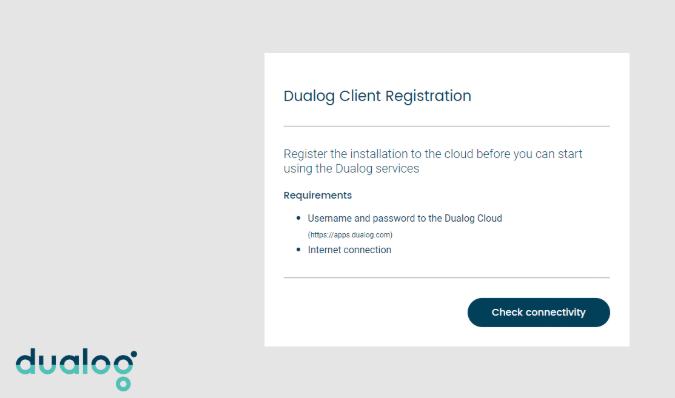
Task: Click the dark dot atop the dualog logo
Action: click(x=134, y=354)
